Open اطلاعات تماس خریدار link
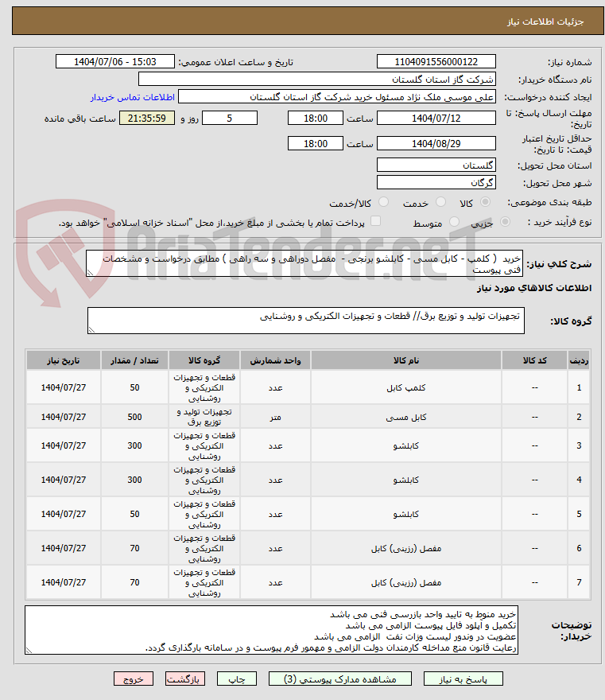The width and height of the screenshot is (605, 700). [133, 97]
